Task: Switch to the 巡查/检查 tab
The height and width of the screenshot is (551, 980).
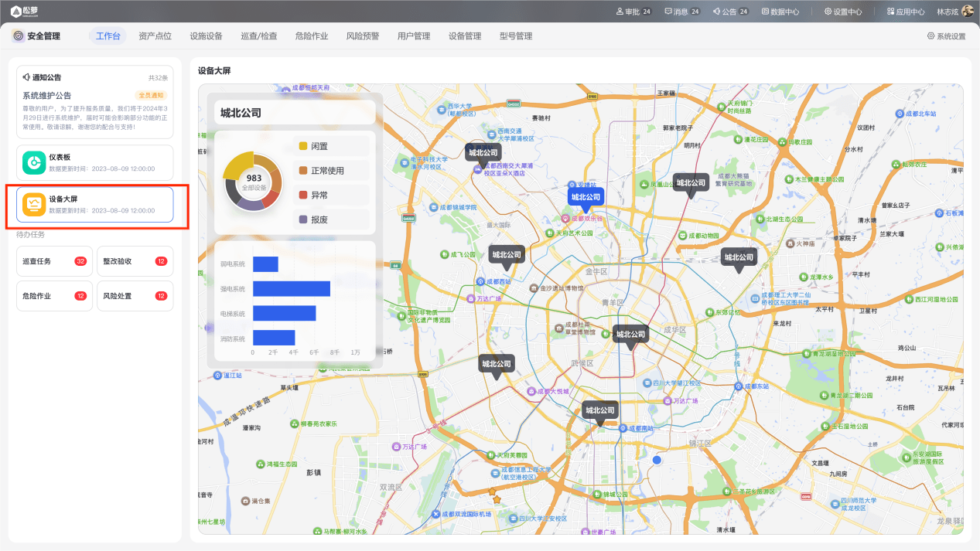Action: click(258, 36)
